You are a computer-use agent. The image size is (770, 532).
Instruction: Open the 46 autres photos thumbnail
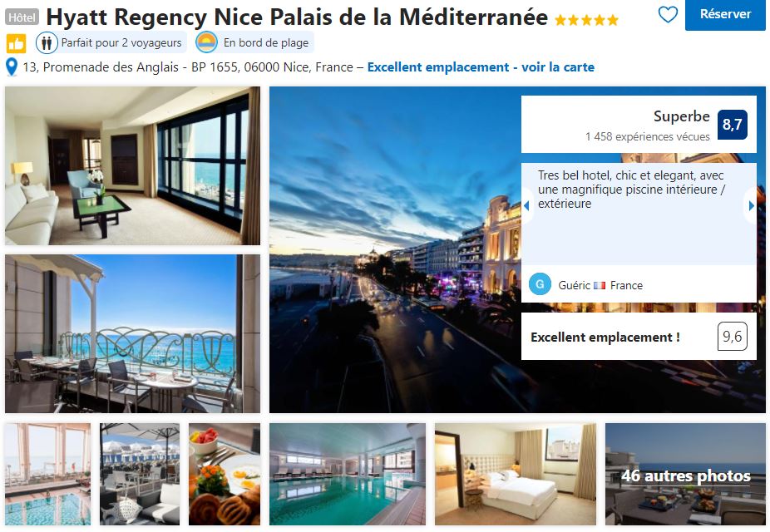pyautogui.click(x=685, y=474)
